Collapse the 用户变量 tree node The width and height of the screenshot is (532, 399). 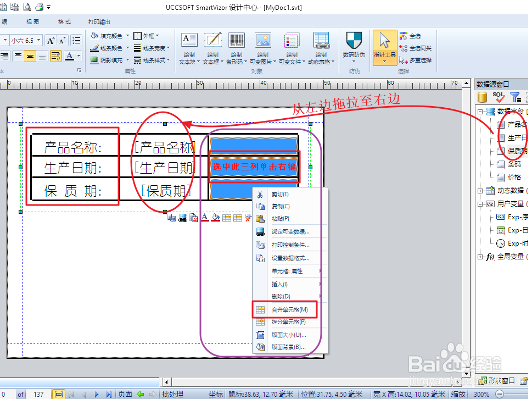[x=480, y=204]
